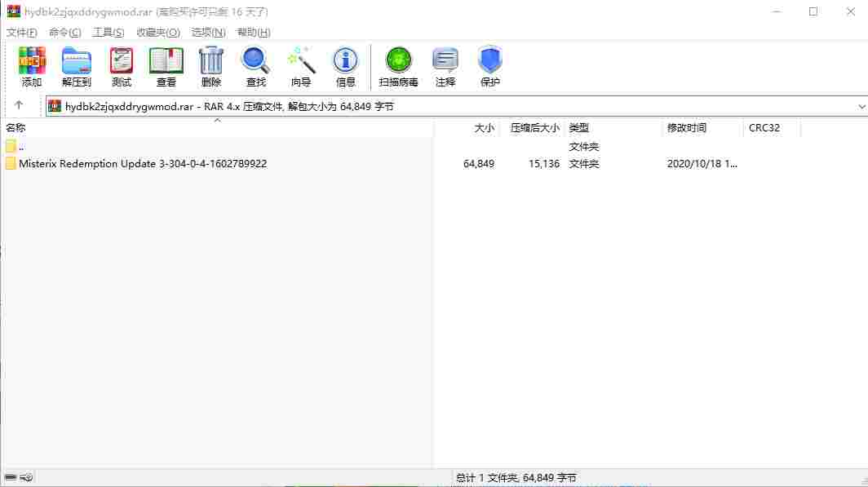Click the 64,849 size cell

pos(479,163)
